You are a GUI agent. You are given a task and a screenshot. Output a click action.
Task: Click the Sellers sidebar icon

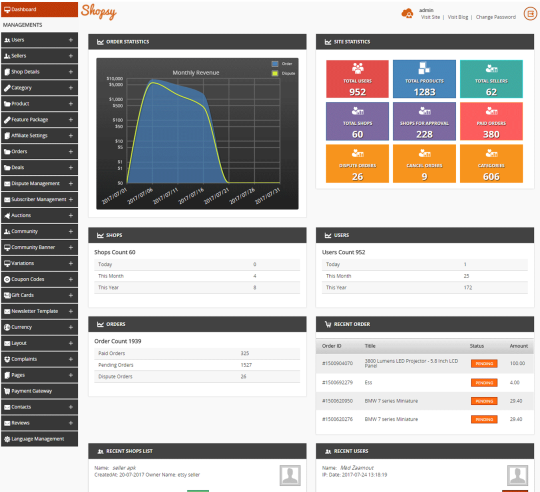(7, 56)
